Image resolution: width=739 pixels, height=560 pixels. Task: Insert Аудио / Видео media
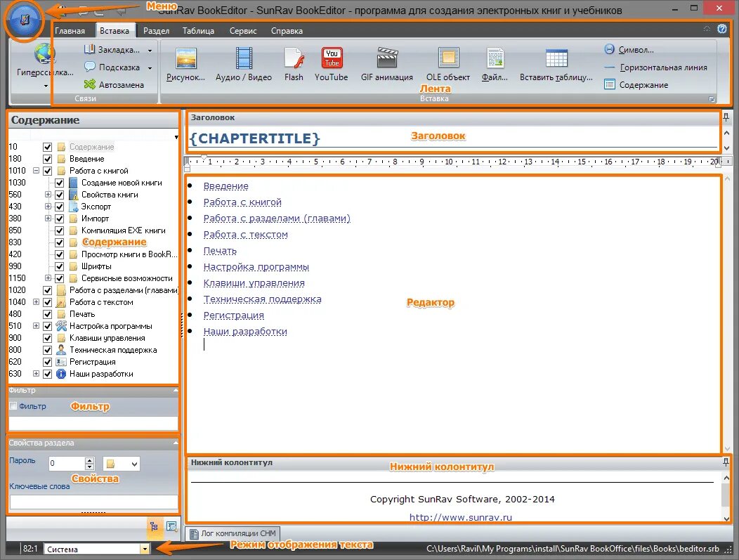244,58
